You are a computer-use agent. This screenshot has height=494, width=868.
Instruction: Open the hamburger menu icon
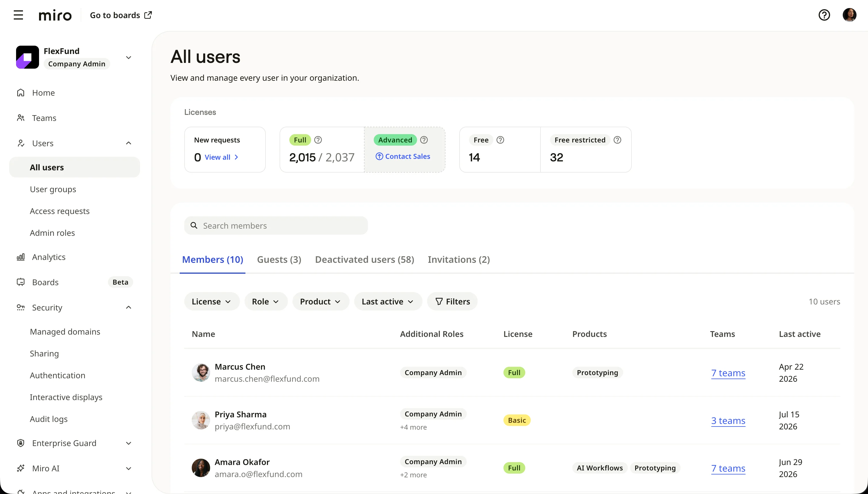click(x=18, y=15)
